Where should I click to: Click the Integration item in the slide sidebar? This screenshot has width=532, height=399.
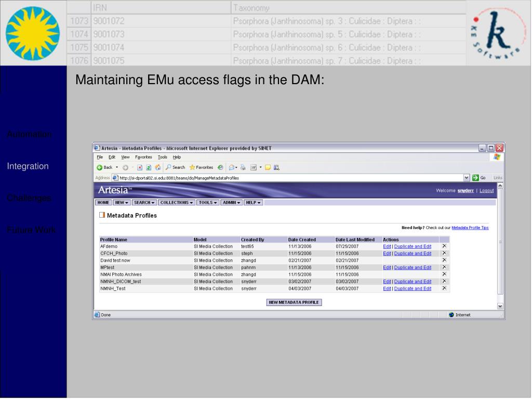[28, 166]
